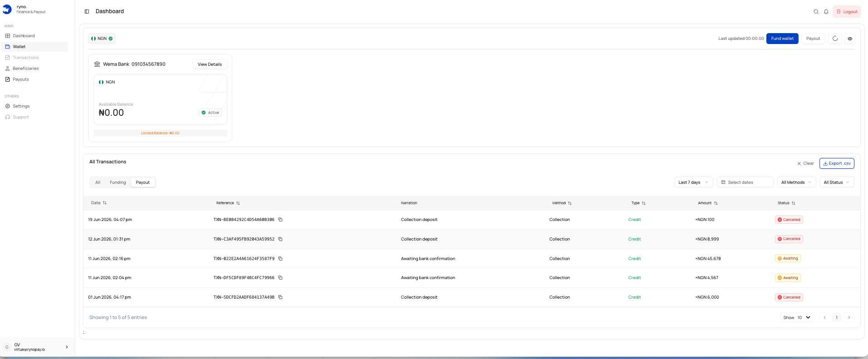Go to next page arrow
Image resolution: width=868 pixels, height=359 pixels.
tap(849, 318)
